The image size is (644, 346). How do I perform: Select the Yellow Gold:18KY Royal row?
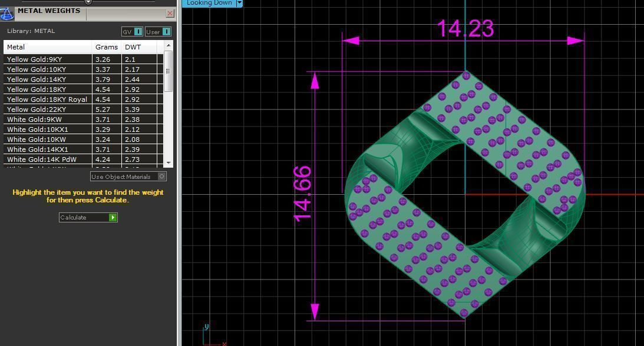pyautogui.click(x=84, y=99)
